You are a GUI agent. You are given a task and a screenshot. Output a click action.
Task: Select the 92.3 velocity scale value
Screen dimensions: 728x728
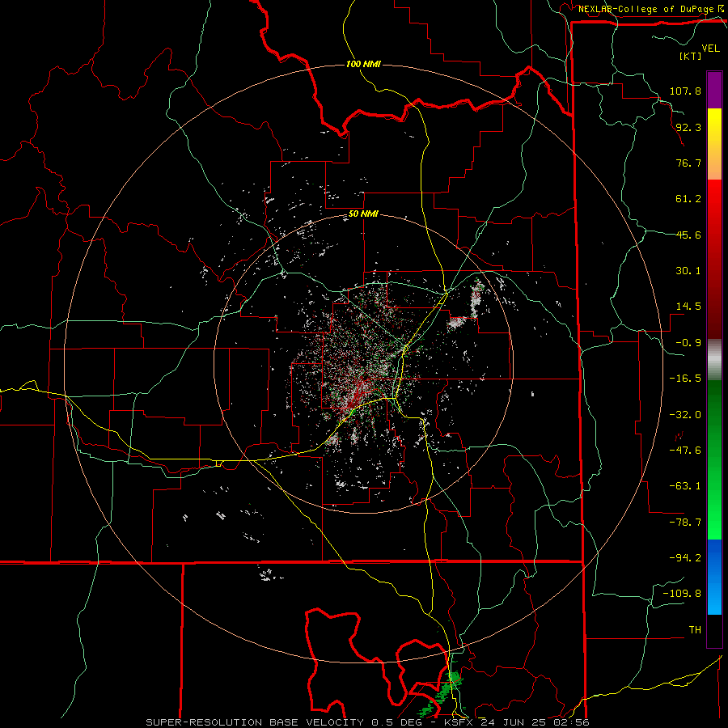point(688,127)
